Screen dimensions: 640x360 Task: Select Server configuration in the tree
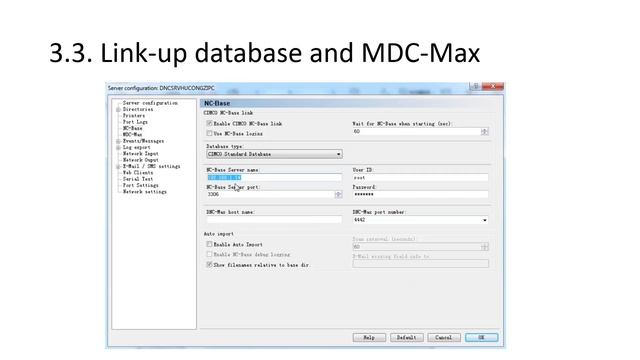(150, 103)
